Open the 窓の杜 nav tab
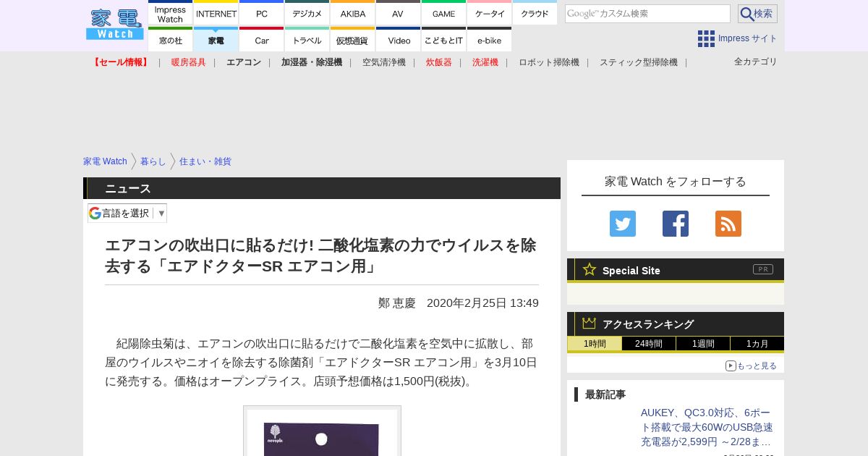868x456 pixels. pyautogui.click(x=171, y=39)
